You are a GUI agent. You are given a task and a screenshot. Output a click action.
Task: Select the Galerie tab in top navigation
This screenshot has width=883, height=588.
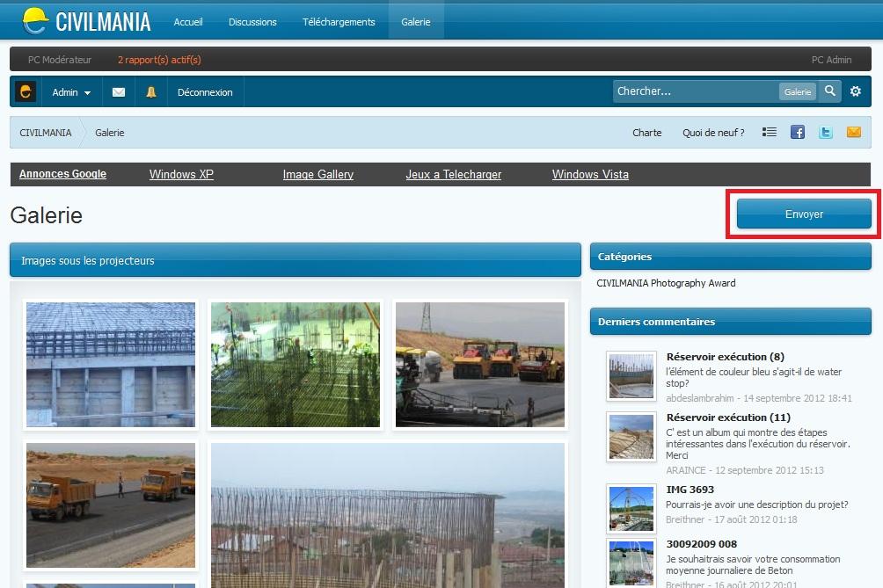click(416, 22)
